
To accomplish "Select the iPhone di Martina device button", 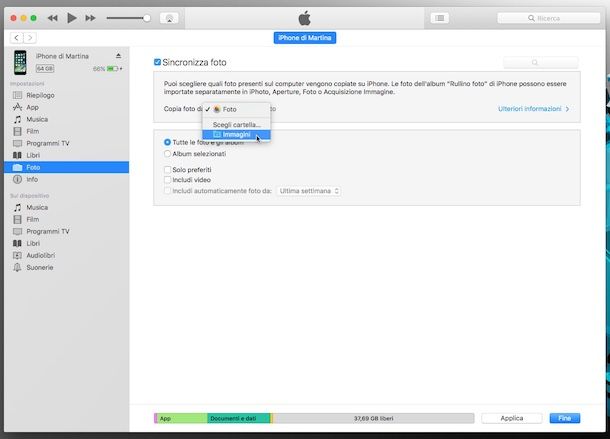I will (305, 38).
